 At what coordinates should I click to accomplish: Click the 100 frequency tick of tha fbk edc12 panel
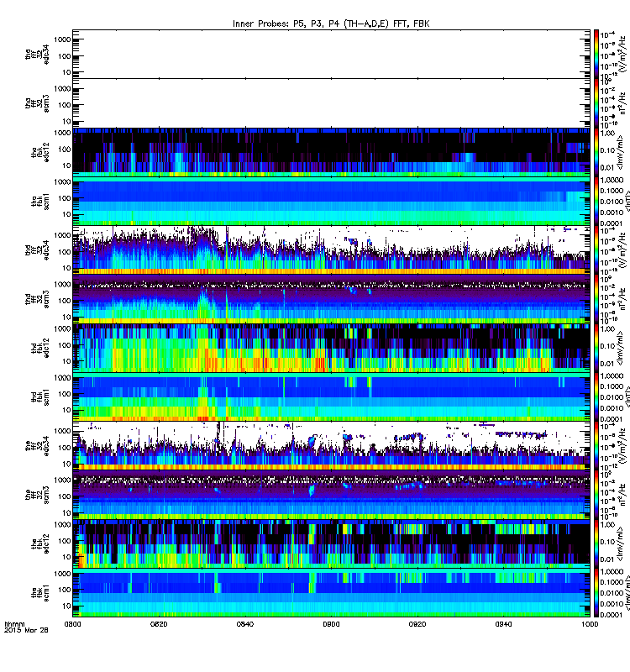point(65,150)
